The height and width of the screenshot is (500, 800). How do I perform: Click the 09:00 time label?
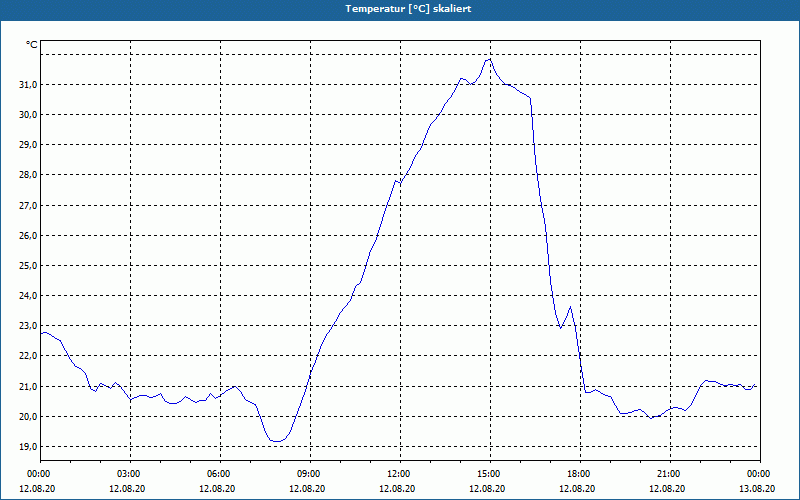(x=310, y=474)
